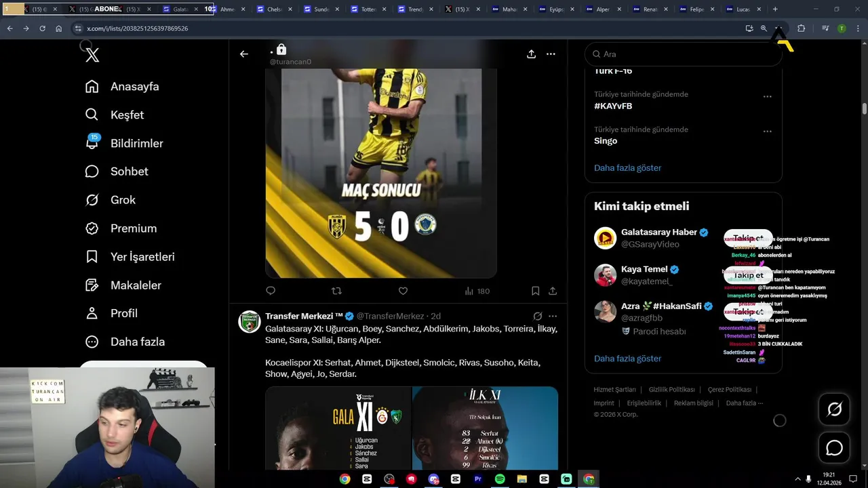
Task: Open Singo trending topic
Action: click(606, 141)
